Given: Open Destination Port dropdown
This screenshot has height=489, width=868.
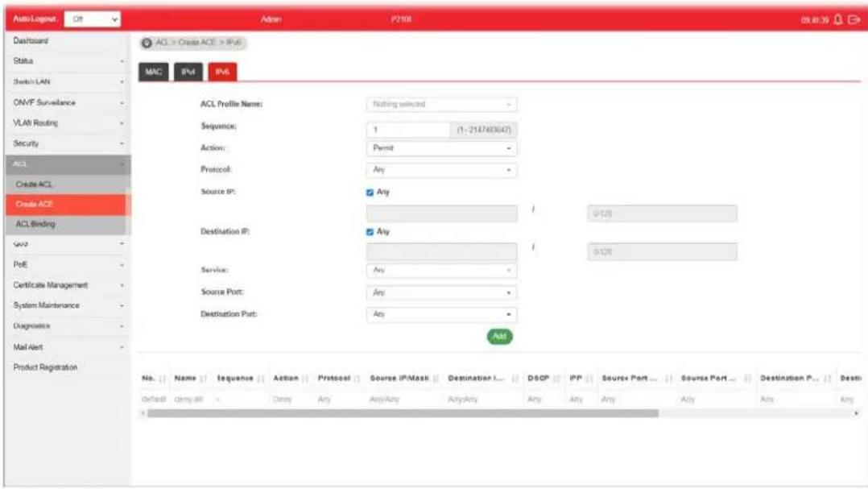Looking at the screenshot, I should 441,314.
